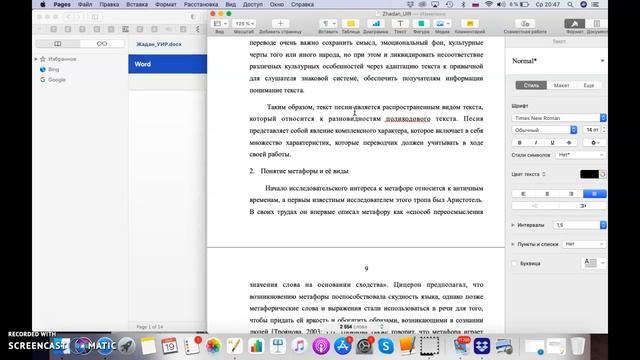The height and width of the screenshot is (360, 640).
Task: Open the Обычный font style dropdown
Action: [x=544, y=130]
